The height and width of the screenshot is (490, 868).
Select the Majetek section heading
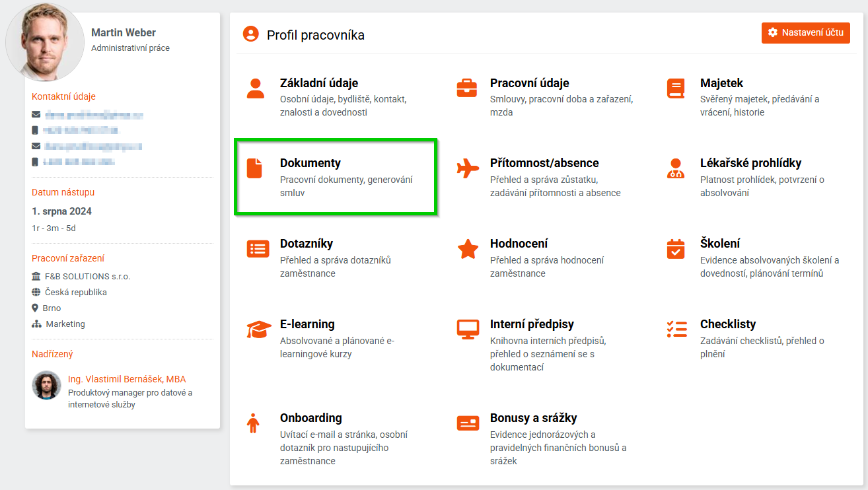(721, 83)
